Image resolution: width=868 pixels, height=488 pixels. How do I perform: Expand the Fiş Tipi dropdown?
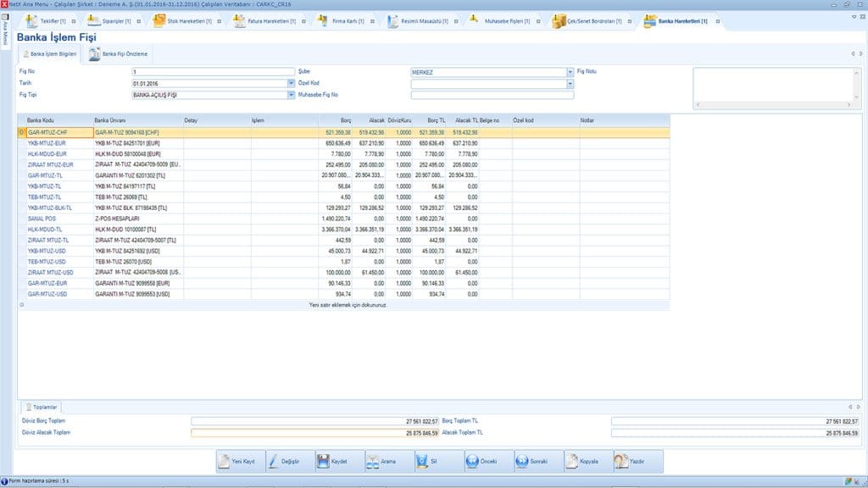click(291, 96)
